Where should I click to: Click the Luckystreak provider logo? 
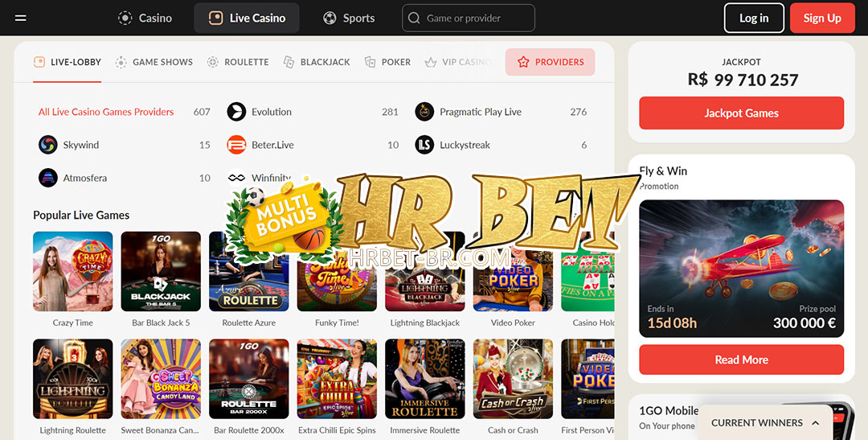click(x=424, y=145)
